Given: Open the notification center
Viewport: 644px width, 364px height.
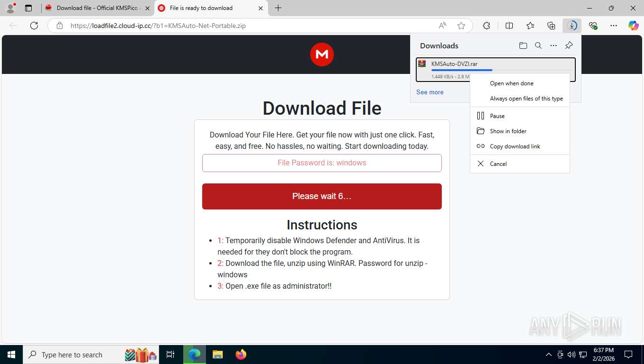Looking at the screenshot, I should [x=628, y=355].
